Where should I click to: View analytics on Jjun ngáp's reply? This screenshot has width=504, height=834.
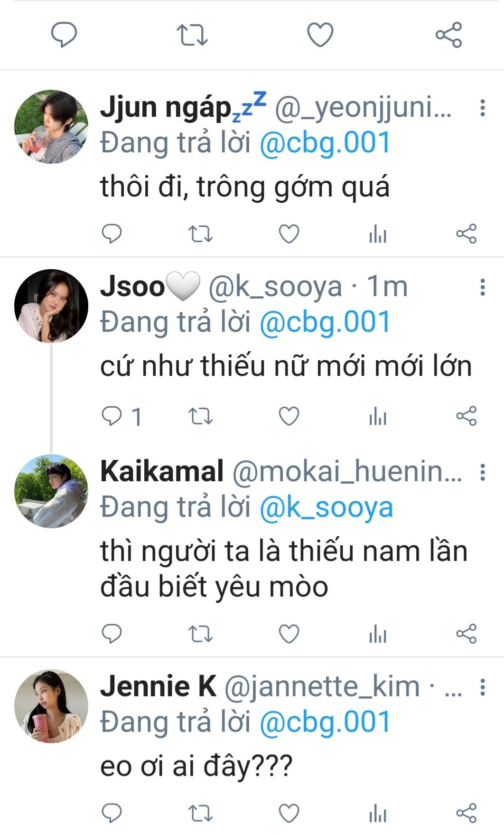coord(378,234)
